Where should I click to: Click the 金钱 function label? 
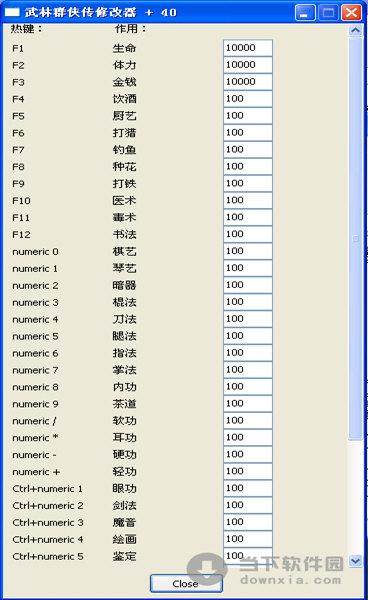coord(125,82)
